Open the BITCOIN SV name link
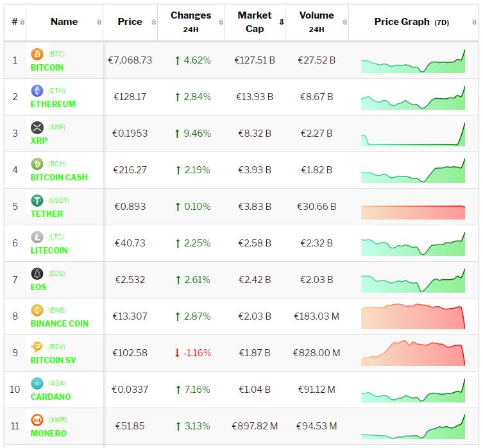483x448 pixels. tap(53, 360)
